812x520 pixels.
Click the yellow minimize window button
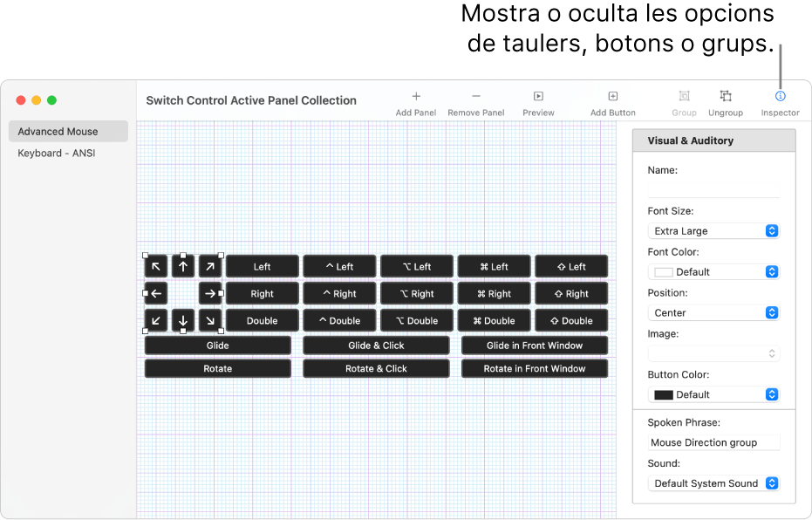[37, 100]
